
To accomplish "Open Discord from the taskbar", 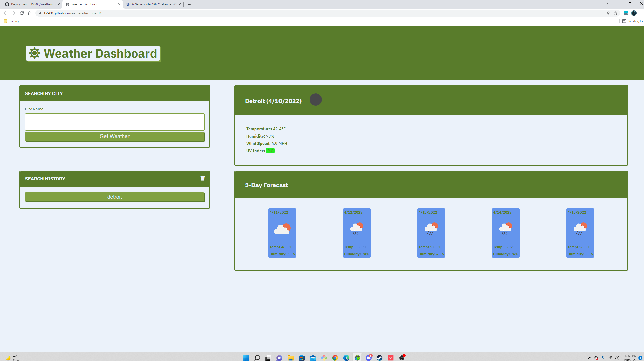I will (369, 358).
